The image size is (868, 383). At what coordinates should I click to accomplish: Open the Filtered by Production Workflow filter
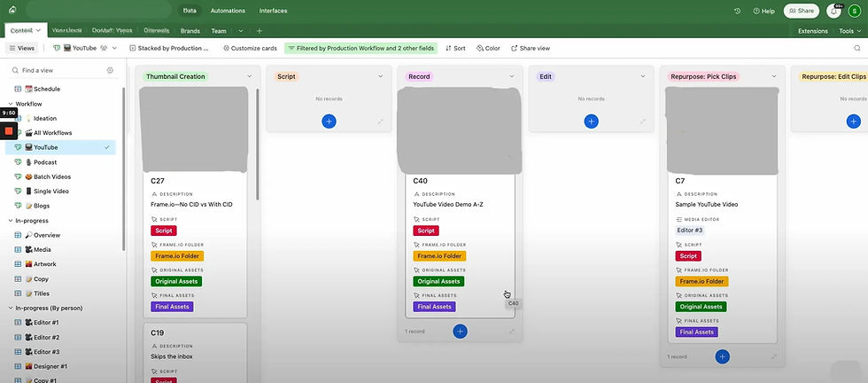point(361,48)
